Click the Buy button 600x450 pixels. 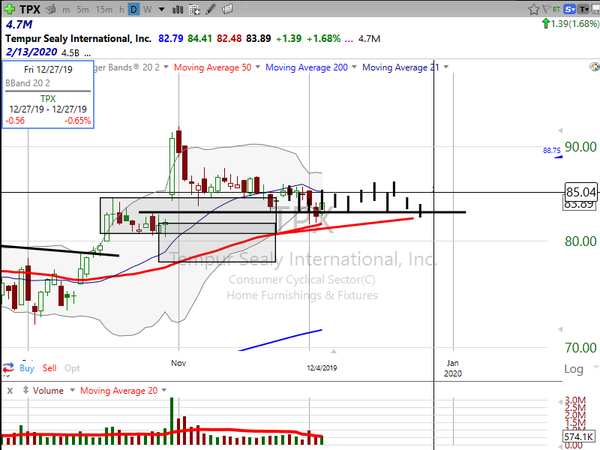click(27, 368)
